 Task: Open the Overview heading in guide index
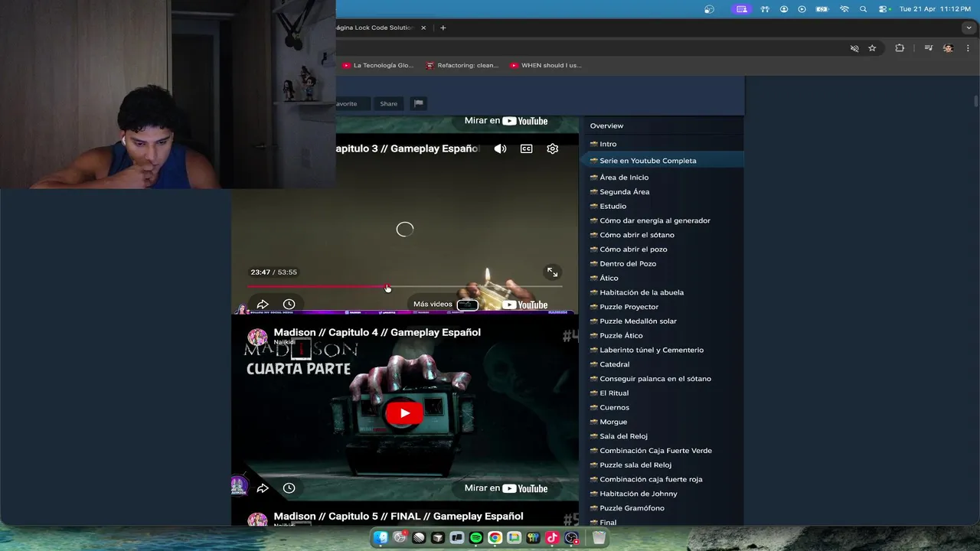[606, 126]
